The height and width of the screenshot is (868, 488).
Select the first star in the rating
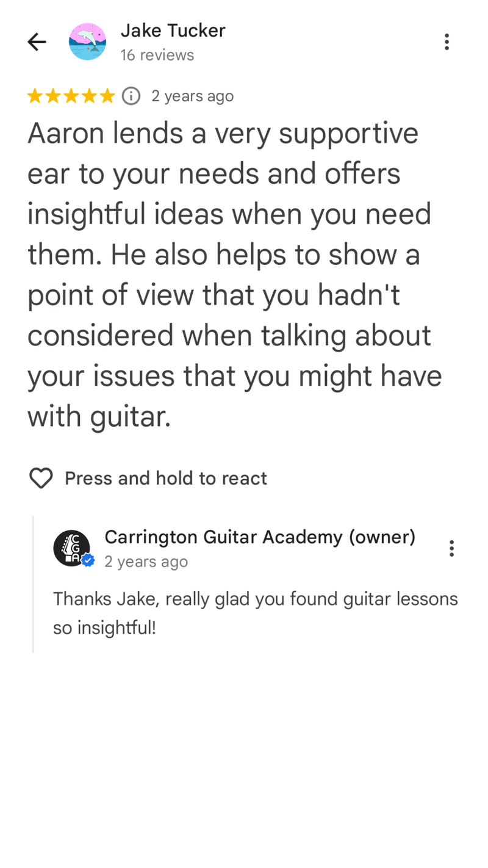click(x=35, y=96)
